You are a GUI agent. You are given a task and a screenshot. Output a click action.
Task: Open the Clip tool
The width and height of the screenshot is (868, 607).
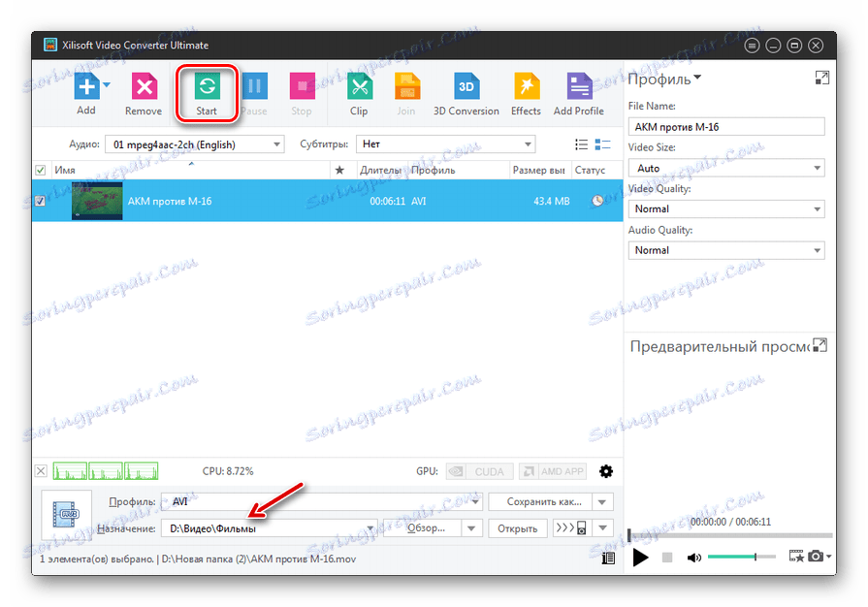pos(359,86)
